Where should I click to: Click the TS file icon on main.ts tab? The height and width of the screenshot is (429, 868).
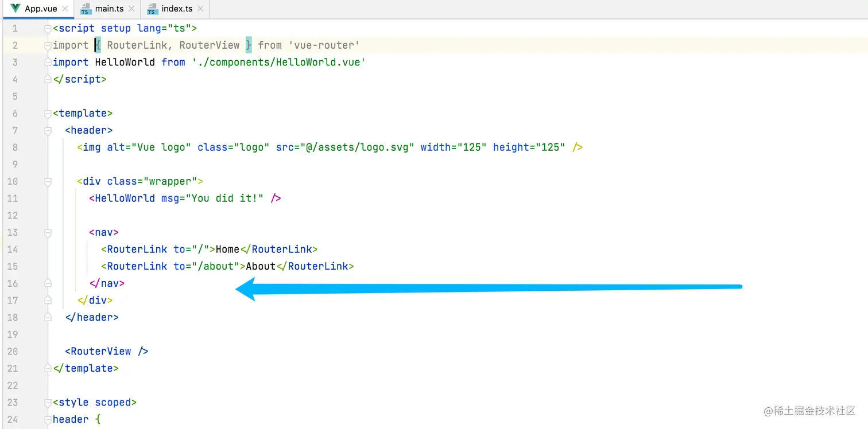tap(86, 9)
